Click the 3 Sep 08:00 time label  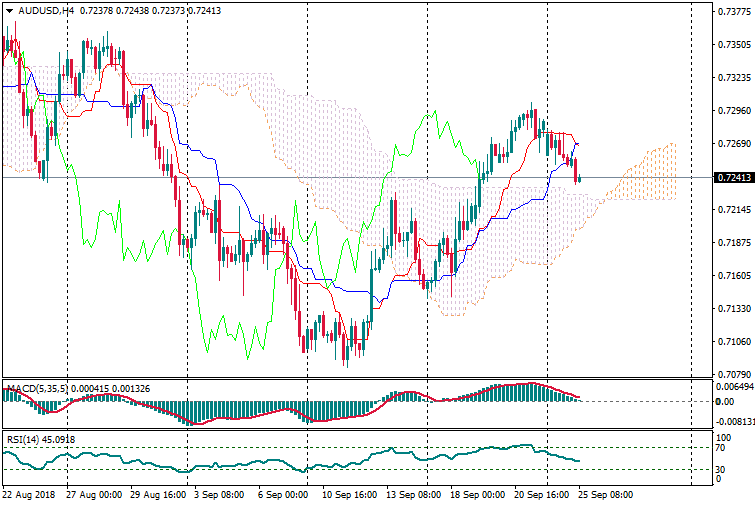click(218, 494)
